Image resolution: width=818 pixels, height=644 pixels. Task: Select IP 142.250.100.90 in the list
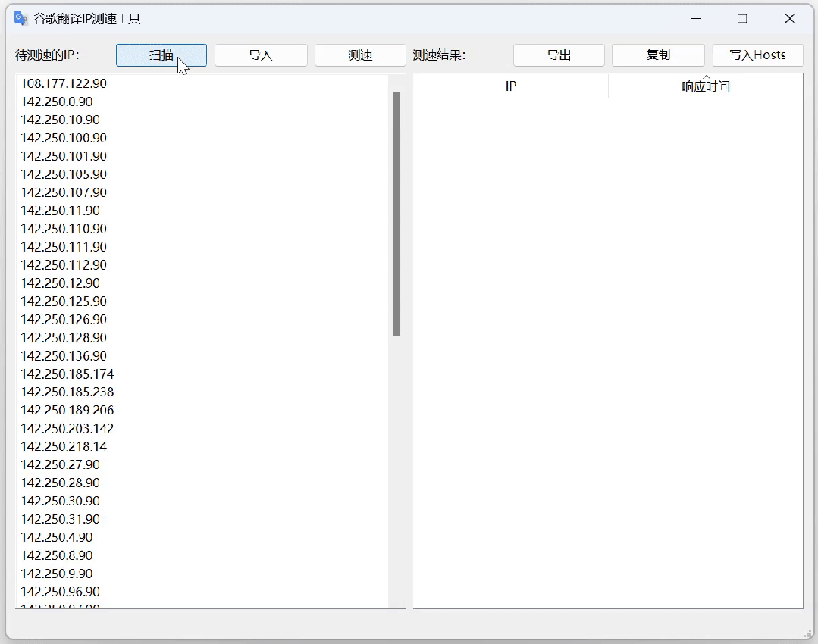pos(64,138)
